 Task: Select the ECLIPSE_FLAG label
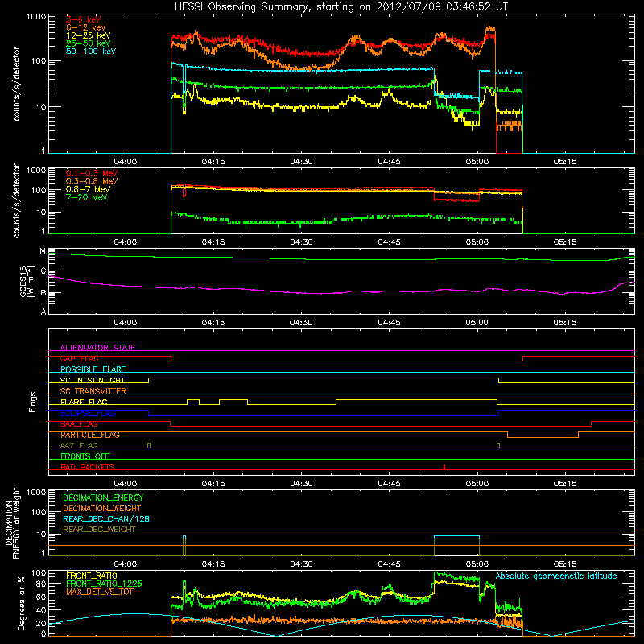[88, 413]
